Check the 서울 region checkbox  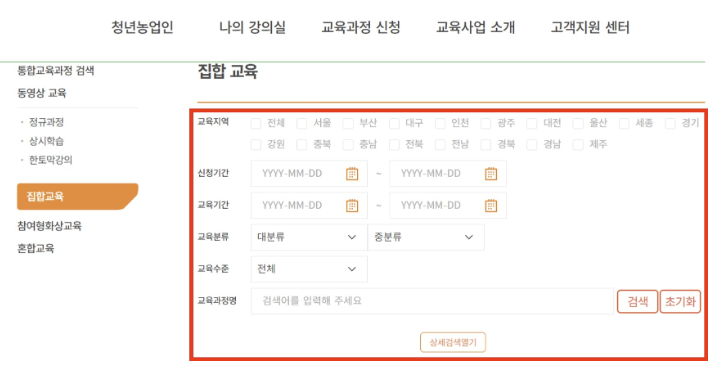(302, 123)
